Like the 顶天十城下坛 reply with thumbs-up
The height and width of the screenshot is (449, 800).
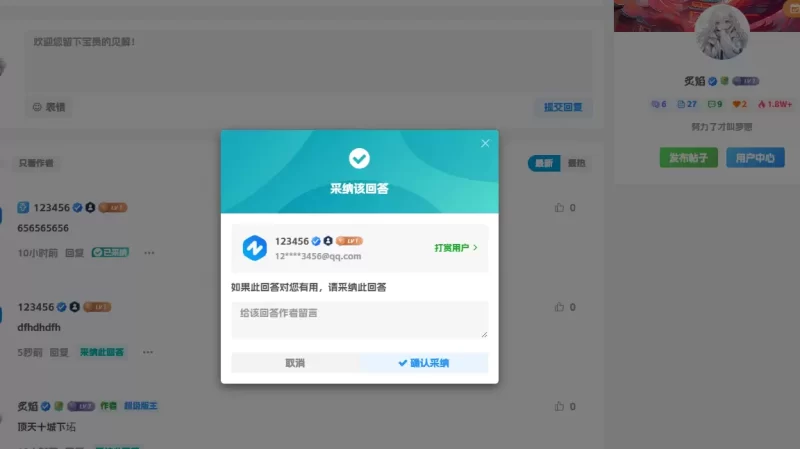pos(559,406)
